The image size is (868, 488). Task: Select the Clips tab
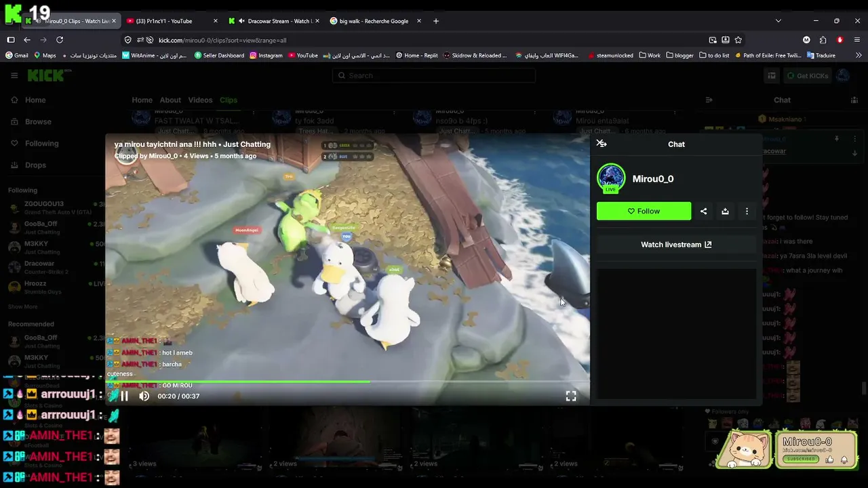click(229, 100)
